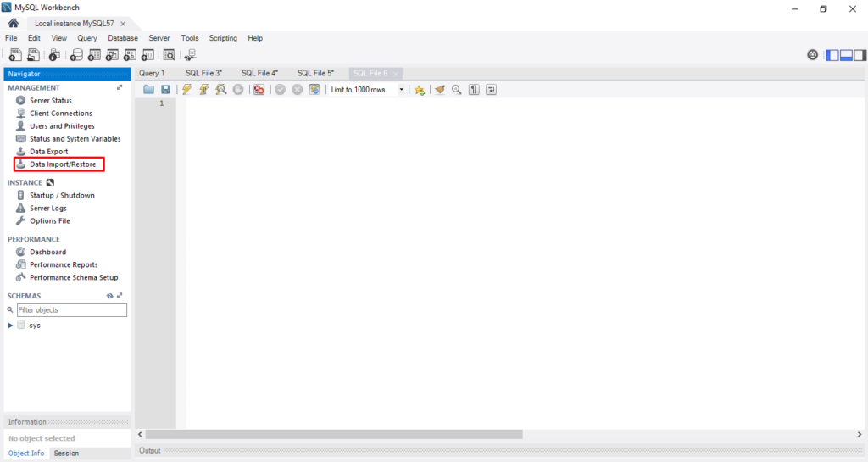Click the create new stored procedure icon
This screenshot has height=462, width=868.
click(130, 55)
